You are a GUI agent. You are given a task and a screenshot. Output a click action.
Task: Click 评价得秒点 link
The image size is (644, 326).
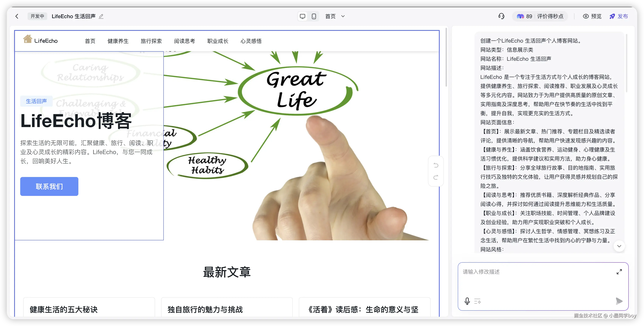point(550,16)
